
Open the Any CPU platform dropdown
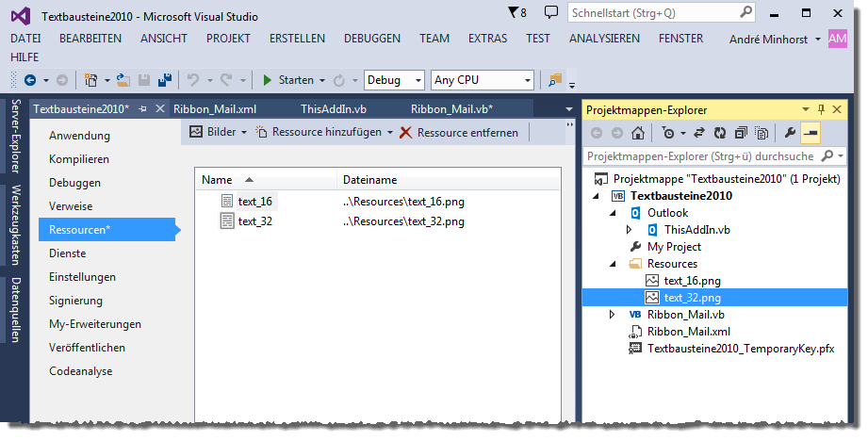(483, 80)
